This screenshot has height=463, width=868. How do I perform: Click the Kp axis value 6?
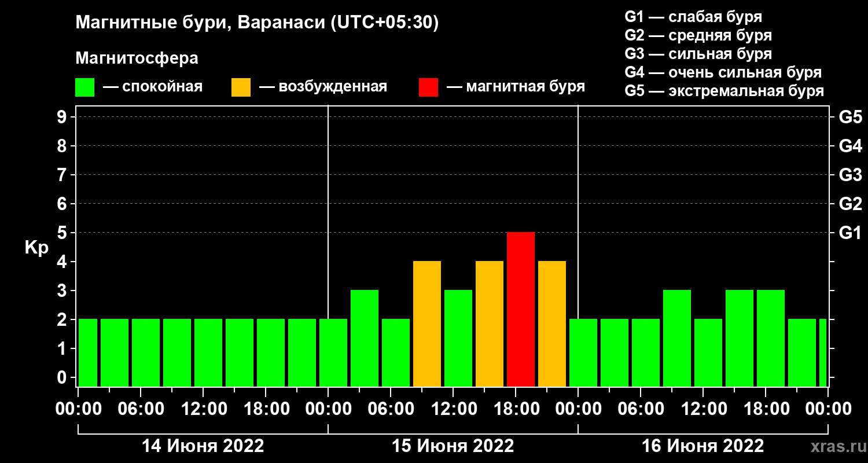pos(63,204)
